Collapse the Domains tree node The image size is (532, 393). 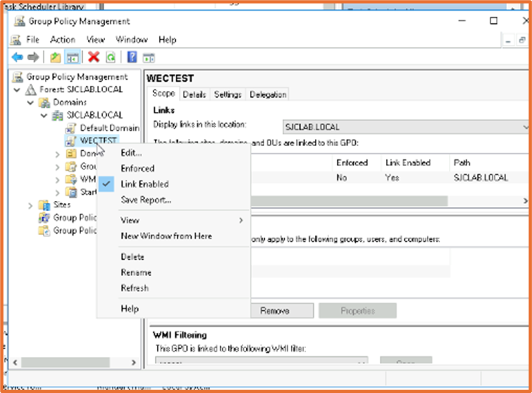pyautogui.click(x=31, y=102)
